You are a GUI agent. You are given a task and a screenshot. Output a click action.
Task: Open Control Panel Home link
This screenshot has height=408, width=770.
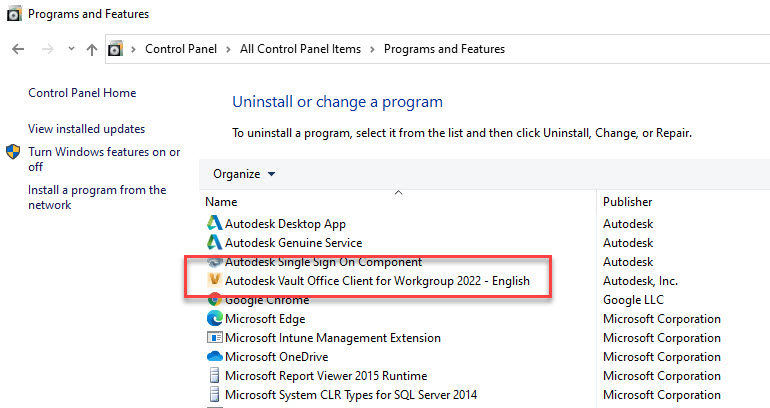(x=82, y=93)
